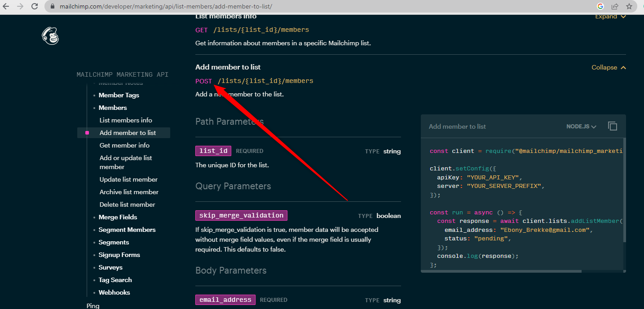Bookmark this page with the star icon
The image size is (644, 309).
[x=629, y=6]
